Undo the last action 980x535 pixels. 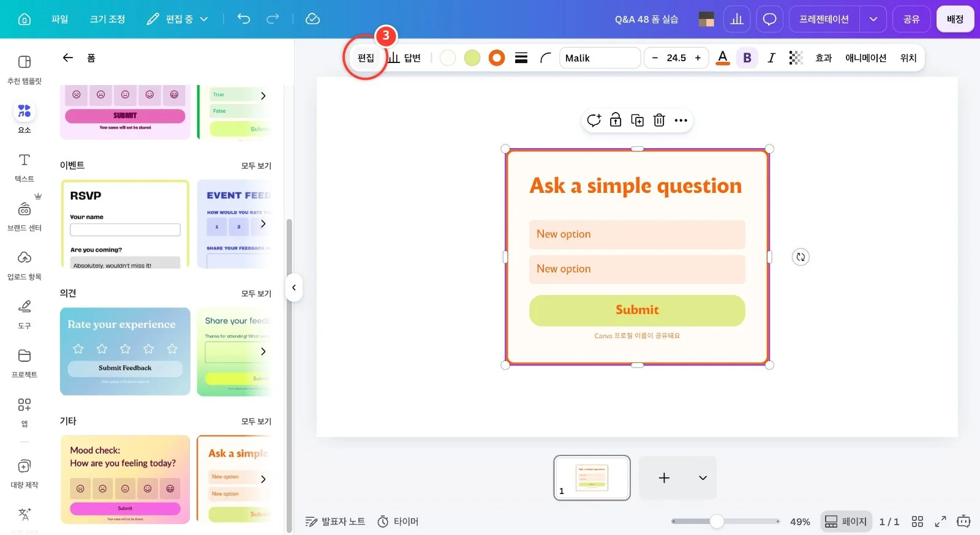coord(244,19)
